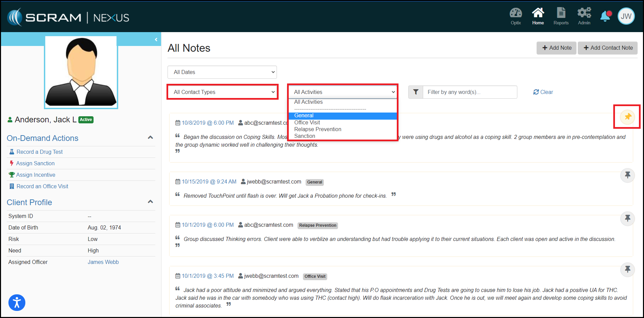The height and width of the screenshot is (318, 644).
Task: Check the notifications bell icon
Action: pyautogui.click(x=605, y=16)
